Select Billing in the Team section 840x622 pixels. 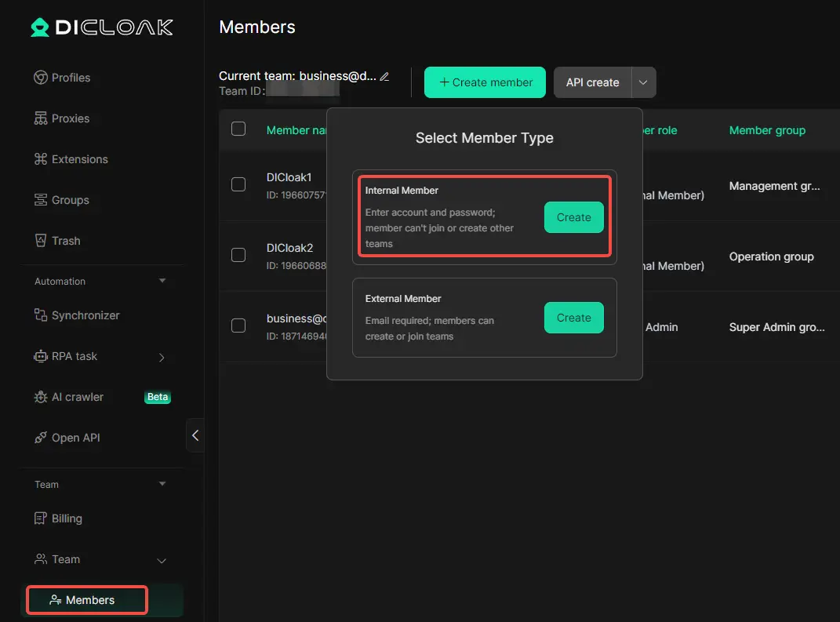click(67, 518)
